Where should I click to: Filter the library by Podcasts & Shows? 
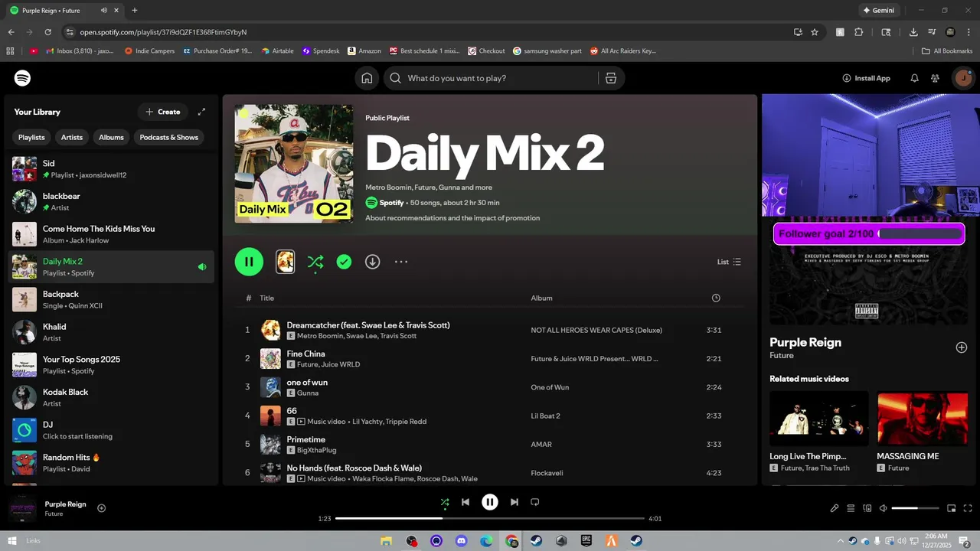[x=169, y=137]
